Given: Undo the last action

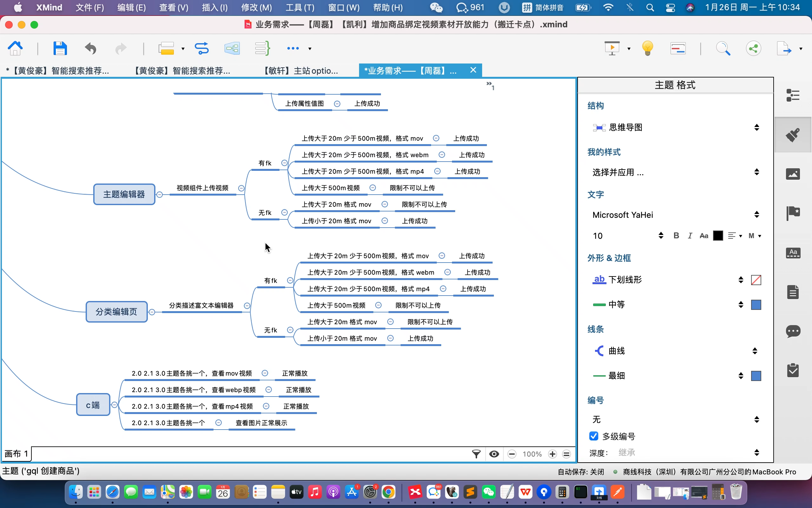Looking at the screenshot, I should 91,49.
